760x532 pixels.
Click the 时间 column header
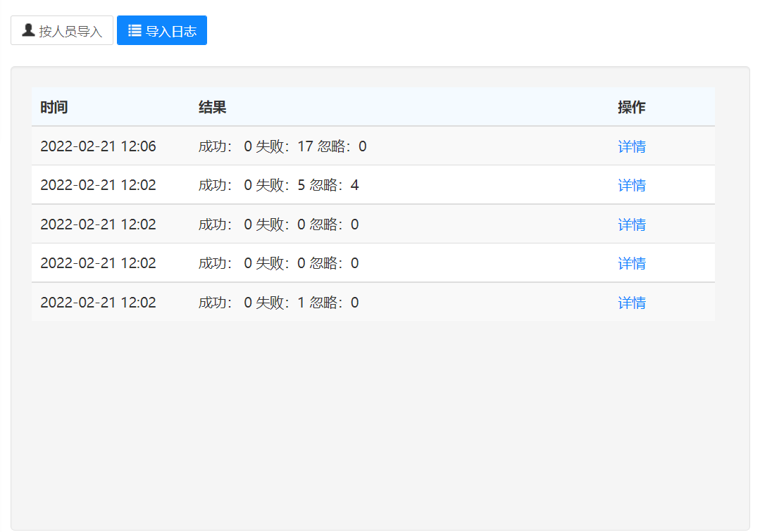pos(54,107)
